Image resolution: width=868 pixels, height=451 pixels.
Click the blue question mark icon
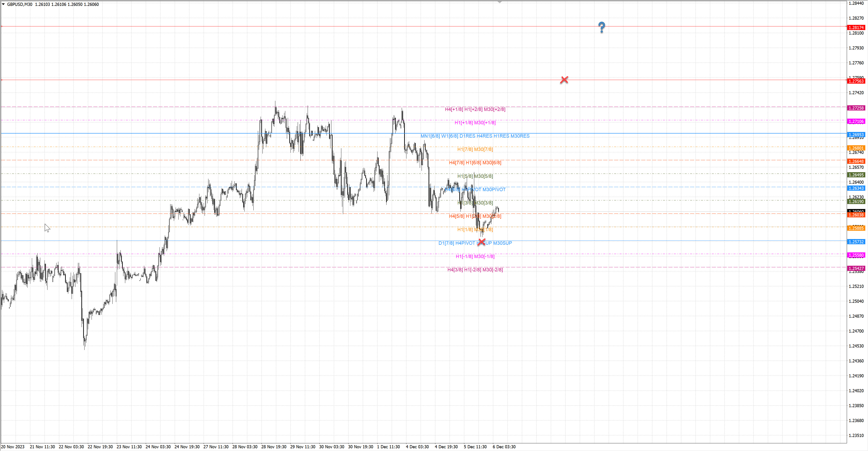tap(601, 27)
